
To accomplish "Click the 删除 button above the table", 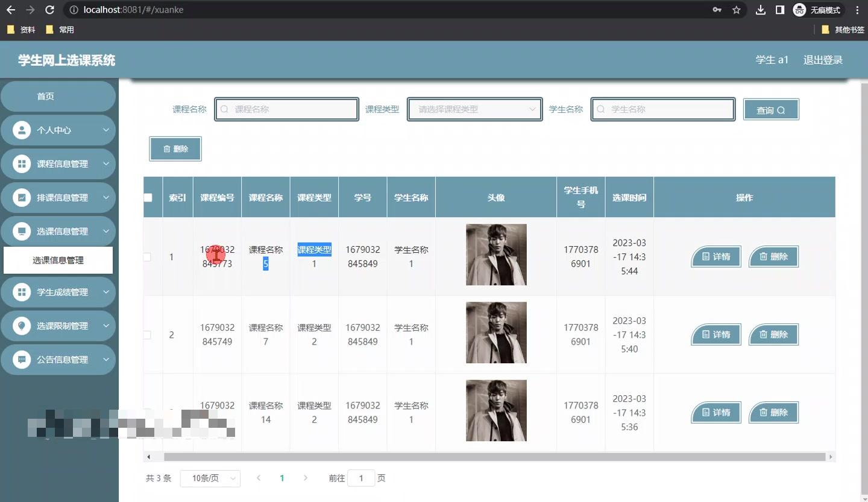I will pos(175,148).
